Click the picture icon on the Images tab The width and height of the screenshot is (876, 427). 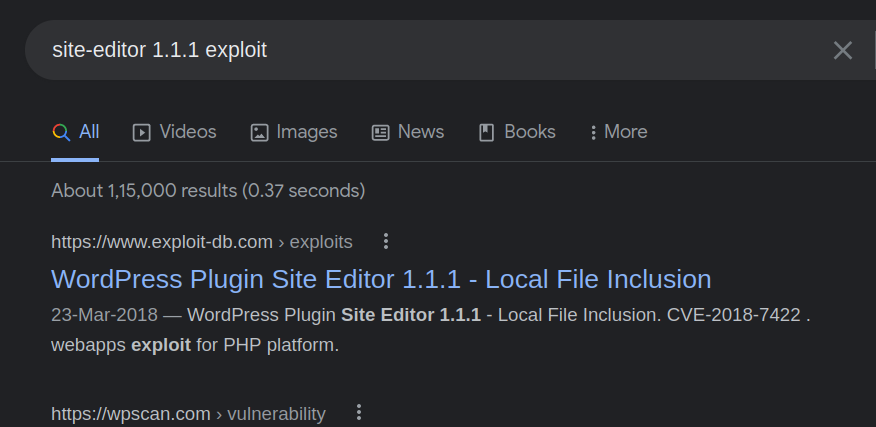tap(259, 132)
